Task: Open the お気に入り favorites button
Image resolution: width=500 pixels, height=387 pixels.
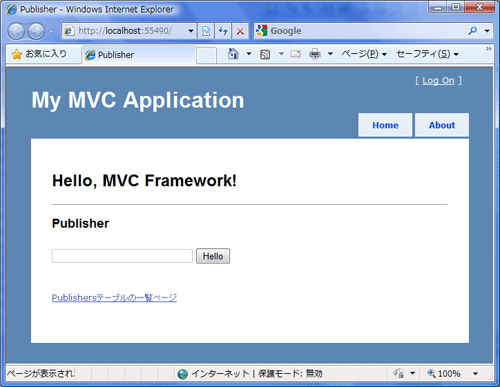Action: coord(39,54)
